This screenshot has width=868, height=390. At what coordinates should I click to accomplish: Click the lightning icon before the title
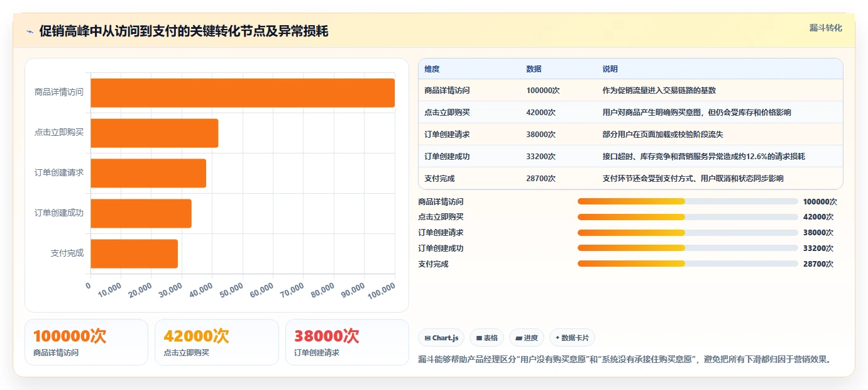pos(30,31)
